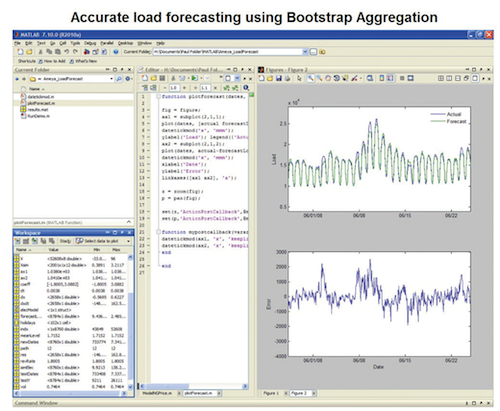Click the What's New shortcut
Viewport: 500px width, 411px height.
[83, 61]
